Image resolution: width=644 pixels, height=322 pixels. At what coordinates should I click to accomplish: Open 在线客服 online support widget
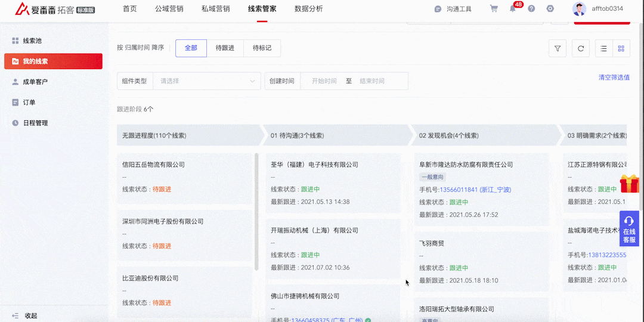click(x=629, y=229)
